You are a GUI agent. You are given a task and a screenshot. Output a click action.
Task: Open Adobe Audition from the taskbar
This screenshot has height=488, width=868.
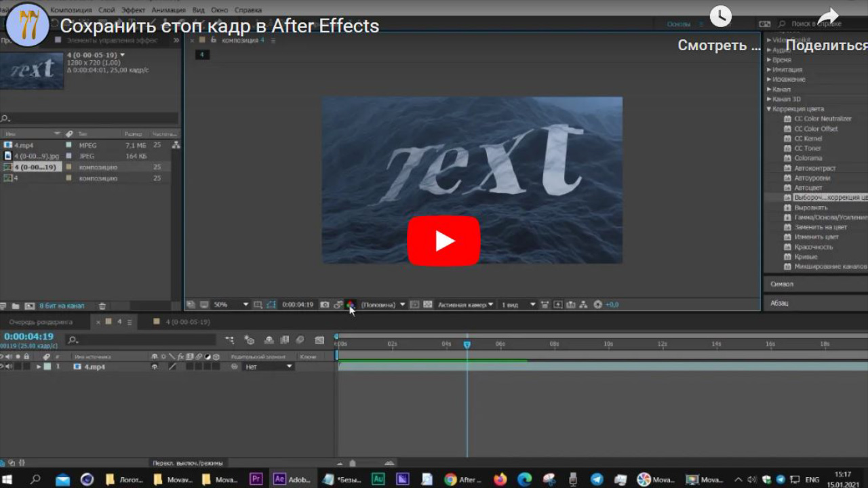[378, 479]
